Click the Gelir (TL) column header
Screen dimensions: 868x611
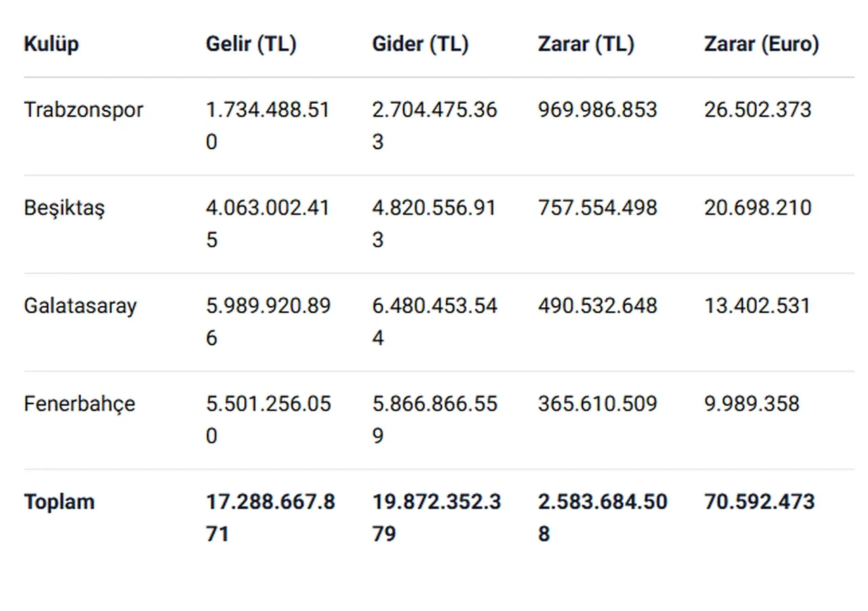(251, 44)
